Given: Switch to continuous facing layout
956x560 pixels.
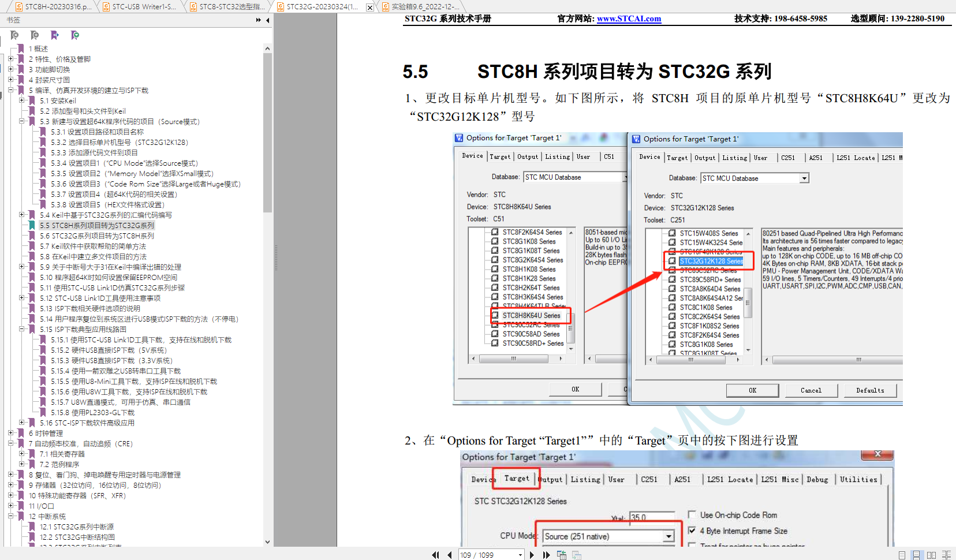Looking at the screenshot, I should coord(946,555).
